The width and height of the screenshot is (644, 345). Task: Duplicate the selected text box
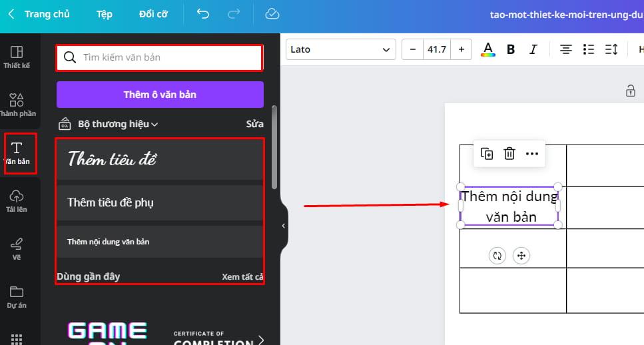[487, 154]
